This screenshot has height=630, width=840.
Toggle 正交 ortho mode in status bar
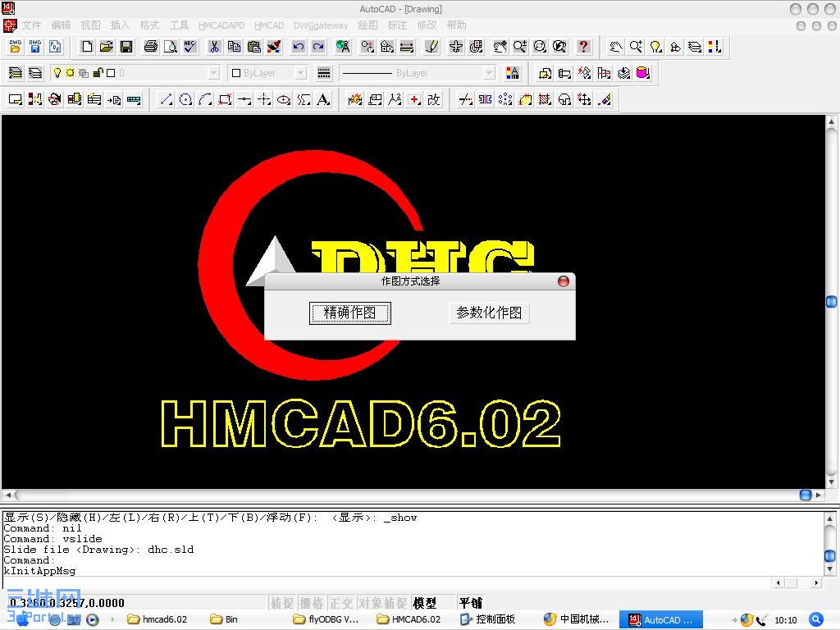341,603
